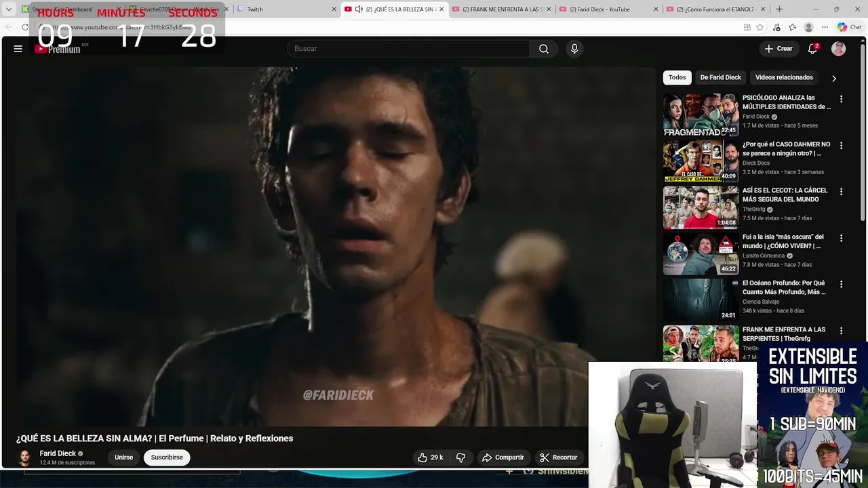This screenshot has width=868, height=488.
Task: Select the De Farid Dieck chip
Action: 720,77
